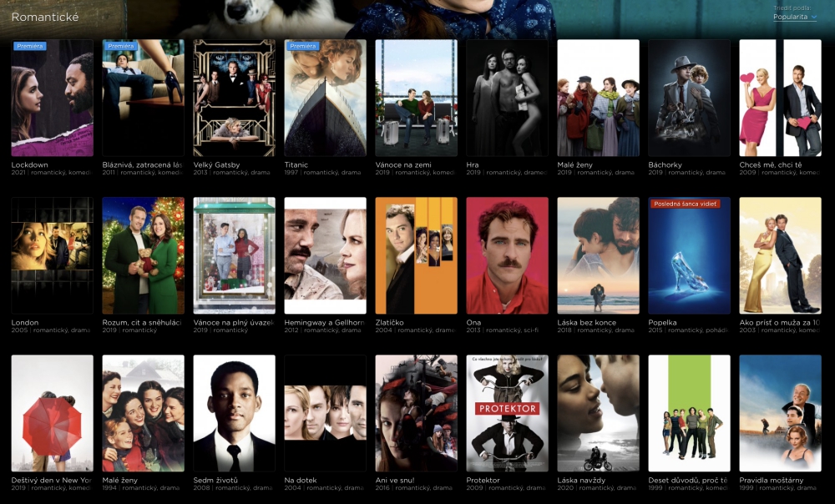Open the orange Zlatíčko poster

(x=417, y=255)
